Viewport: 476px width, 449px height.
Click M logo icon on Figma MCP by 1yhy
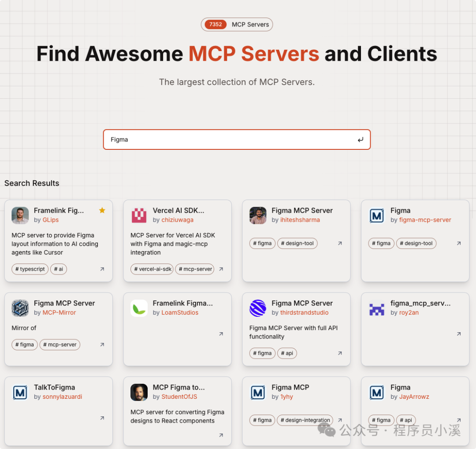point(258,392)
